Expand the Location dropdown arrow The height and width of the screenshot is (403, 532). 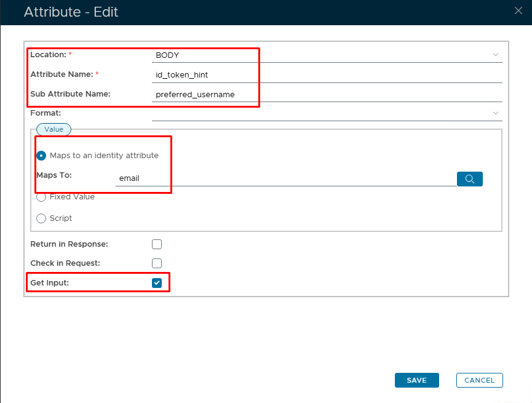pos(496,55)
